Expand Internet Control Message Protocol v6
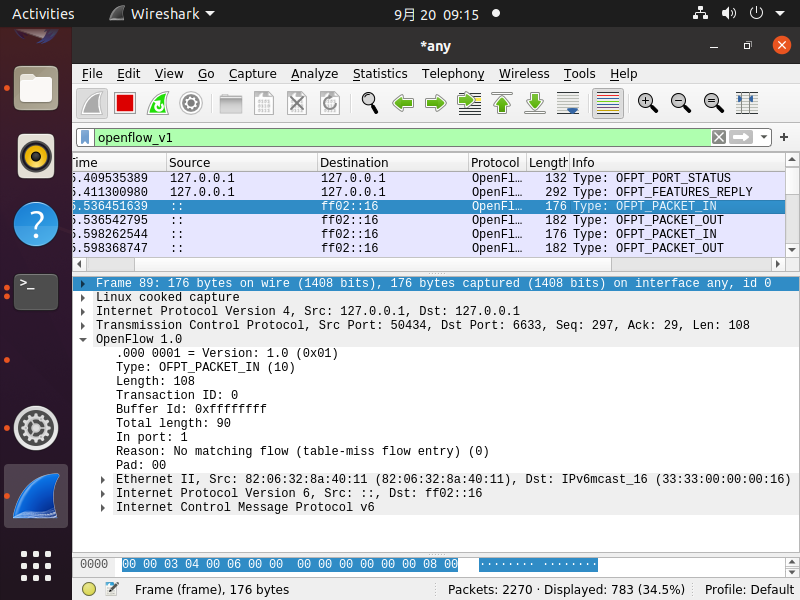The image size is (800, 600). coord(103,508)
